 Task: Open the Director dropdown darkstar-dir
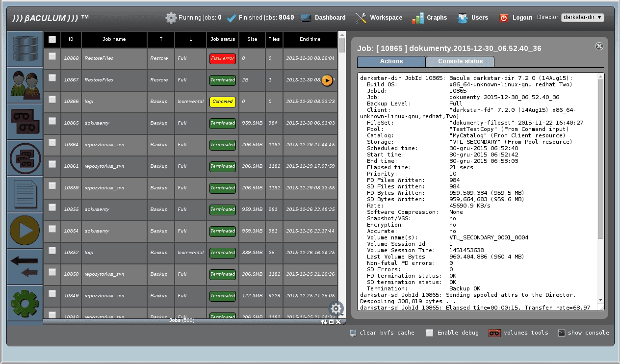coord(582,17)
